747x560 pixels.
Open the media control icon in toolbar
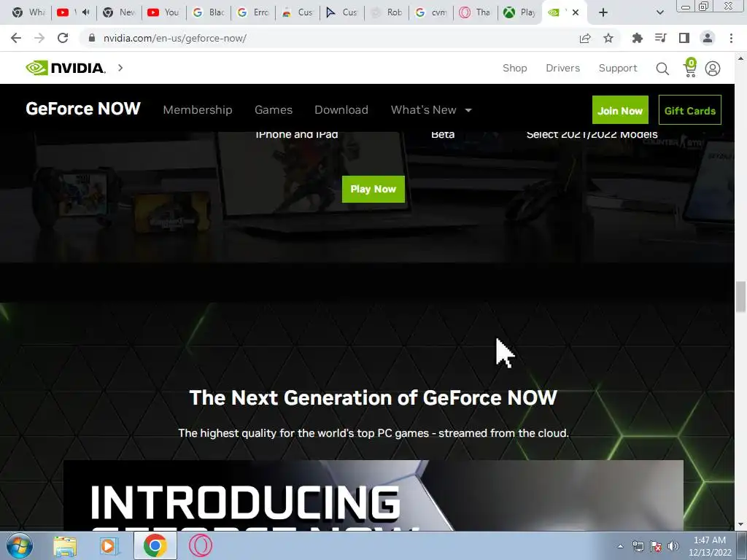tap(660, 38)
